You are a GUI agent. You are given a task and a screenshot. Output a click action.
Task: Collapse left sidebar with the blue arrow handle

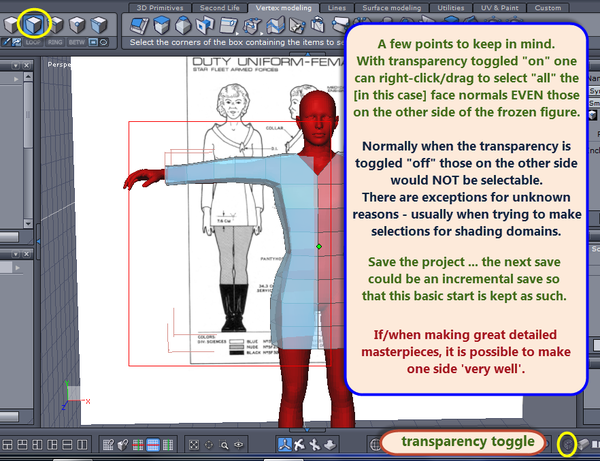click(x=38, y=241)
